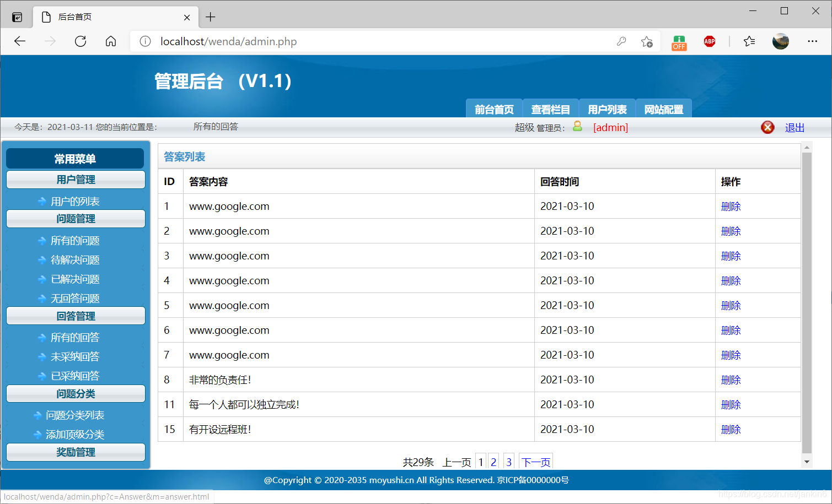This screenshot has height=504, width=832.
Task: Click arrow icon beside 添加顶级分类
Action: pos(37,435)
